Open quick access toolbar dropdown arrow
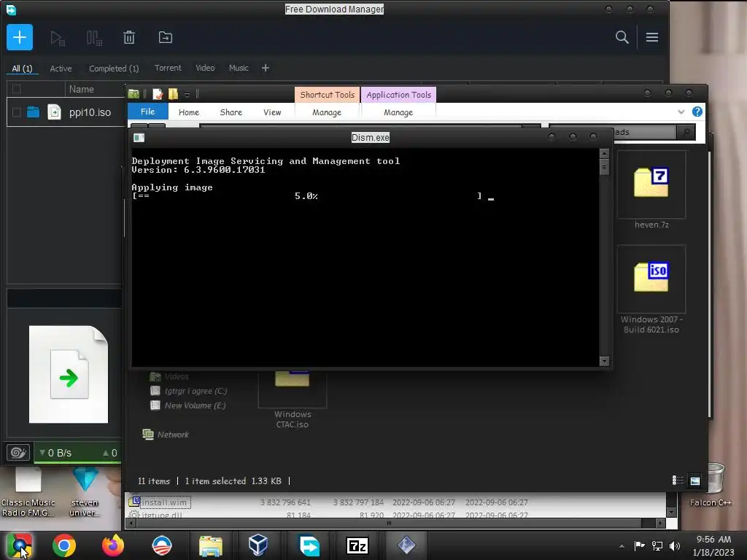The height and width of the screenshot is (560, 747). (x=187, y=95)
